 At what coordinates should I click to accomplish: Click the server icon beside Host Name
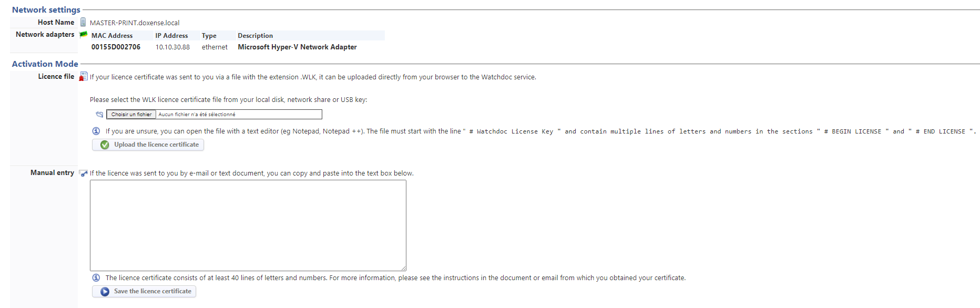83,22
